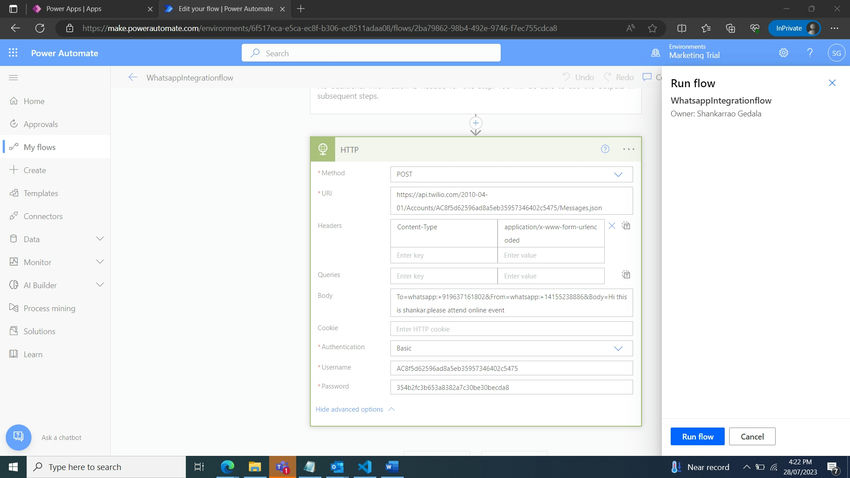Viewport: 850px width, 478px height.
Task: Open Word from taskbar
Action: tap(392, 467)
